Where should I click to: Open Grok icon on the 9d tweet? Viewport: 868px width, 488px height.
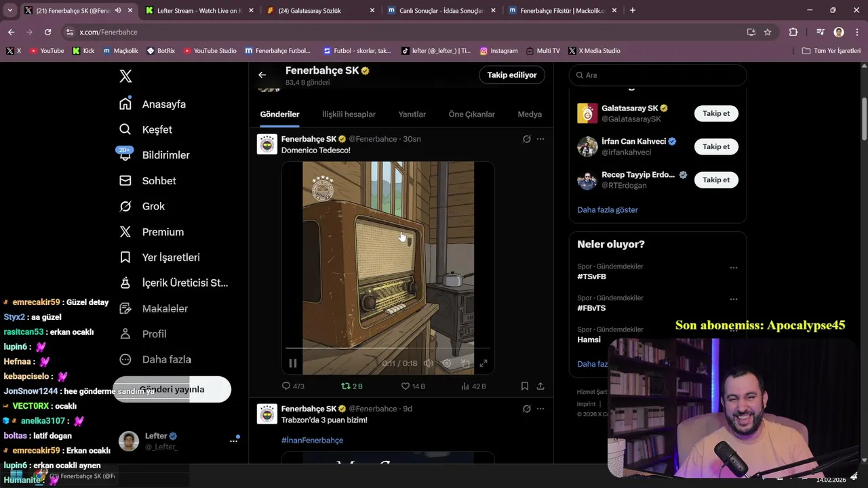(526, 409)
